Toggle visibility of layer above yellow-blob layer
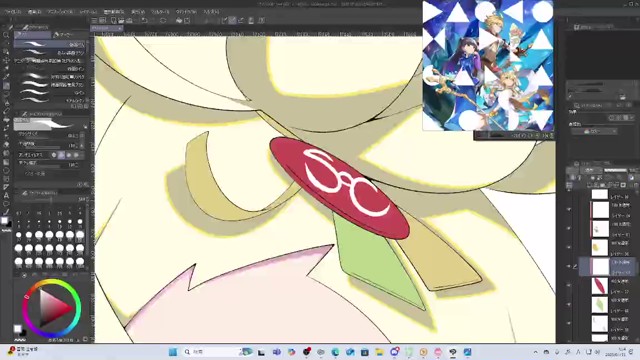 click(569, 228)
